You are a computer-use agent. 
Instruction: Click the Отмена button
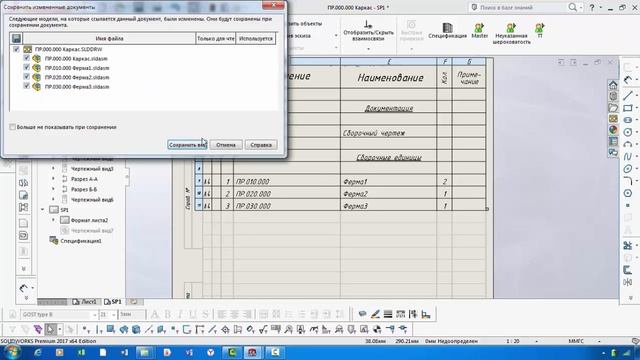point(226,145)
